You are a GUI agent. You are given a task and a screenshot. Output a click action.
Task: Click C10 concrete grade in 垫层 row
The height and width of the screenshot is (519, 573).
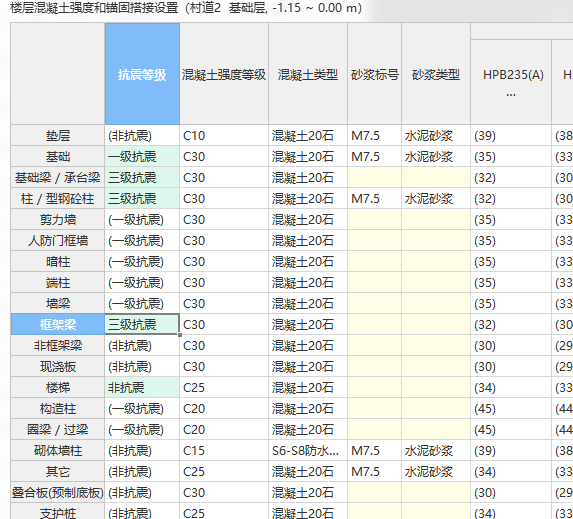pos(224,136)
